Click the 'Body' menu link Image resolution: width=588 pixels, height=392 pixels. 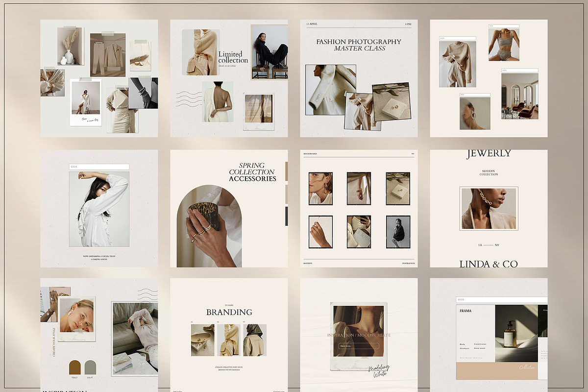click(x=463, y=344)
